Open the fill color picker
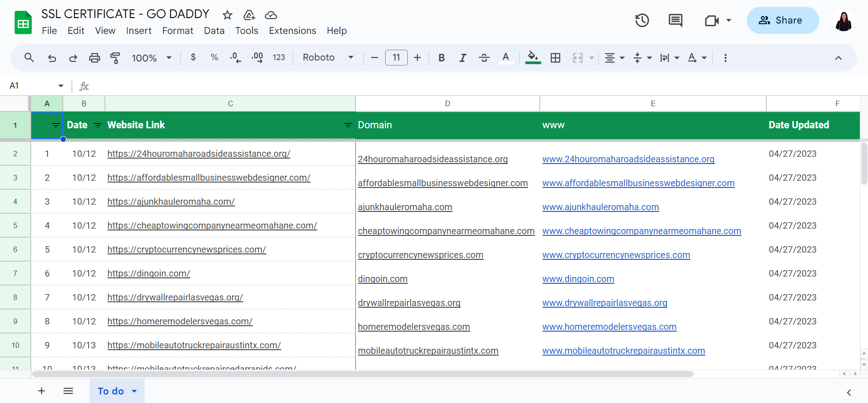The width and height of the screenshot is (868, 403). (533, 58)
